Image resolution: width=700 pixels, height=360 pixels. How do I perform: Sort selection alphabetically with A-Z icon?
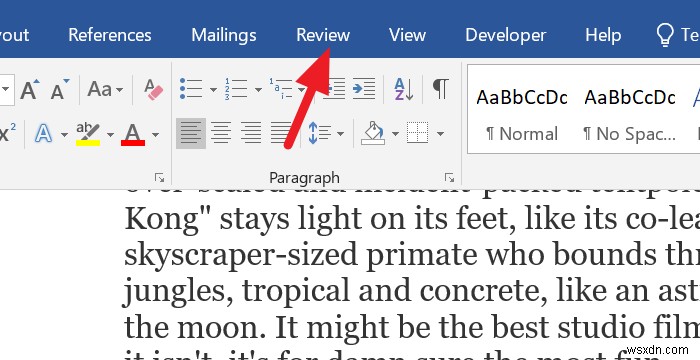[404, 88]
